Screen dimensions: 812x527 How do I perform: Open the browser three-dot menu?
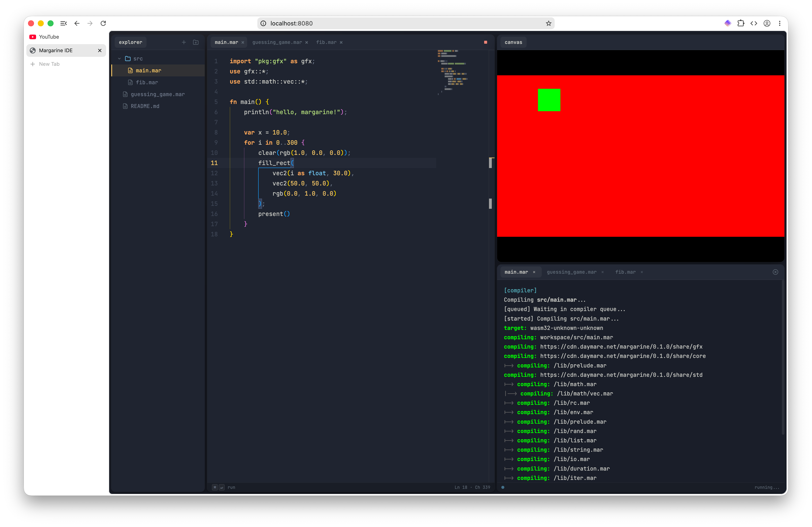pyautogui.click(x=780, y=23)
